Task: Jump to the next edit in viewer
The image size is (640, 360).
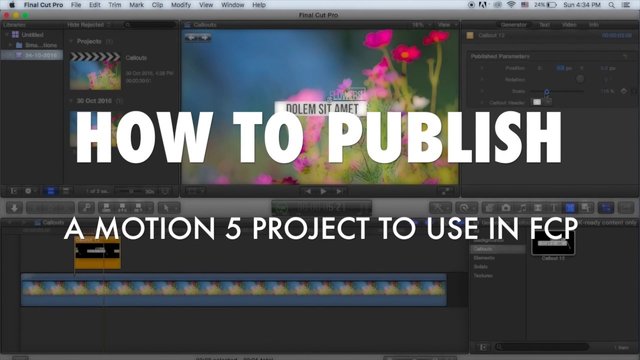Action: (339, 191)
